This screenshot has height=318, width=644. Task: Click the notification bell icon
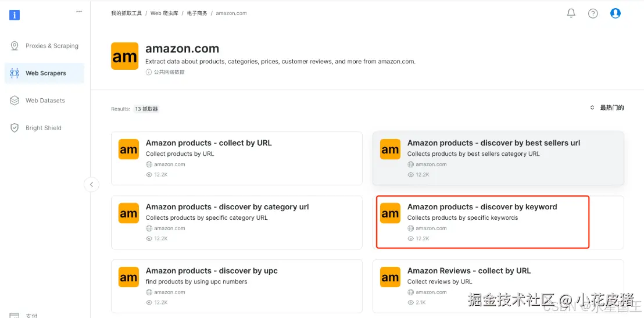click(571, 13)
